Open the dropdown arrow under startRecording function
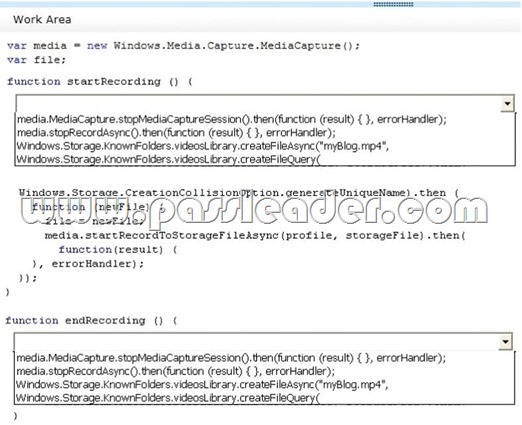522x425 pixels. [507, 104]
